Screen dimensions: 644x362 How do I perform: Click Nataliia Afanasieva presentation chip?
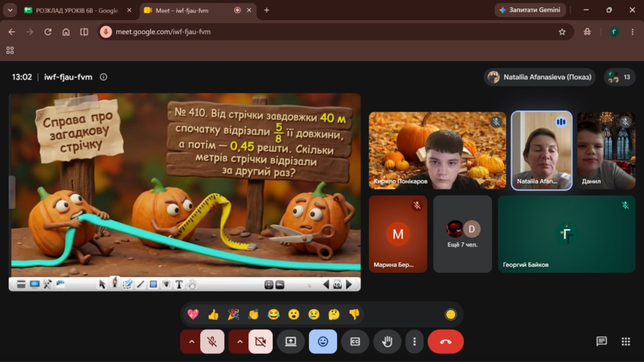click(540, 77)
